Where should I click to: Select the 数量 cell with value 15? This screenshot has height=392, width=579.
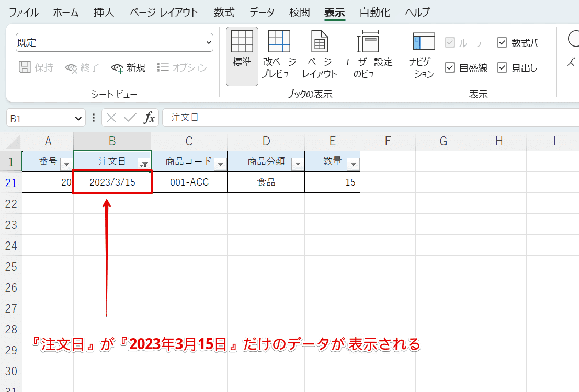coord(332,182)
